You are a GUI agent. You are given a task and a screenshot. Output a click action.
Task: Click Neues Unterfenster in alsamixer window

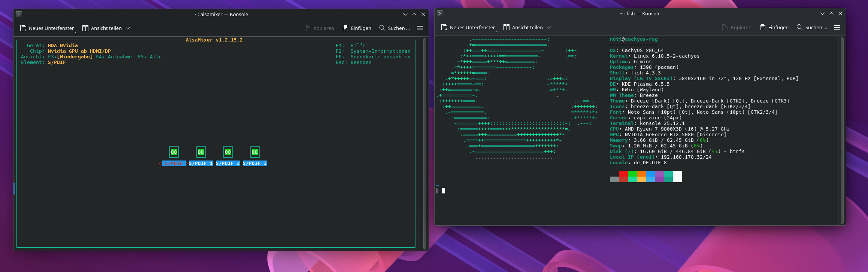47,28
